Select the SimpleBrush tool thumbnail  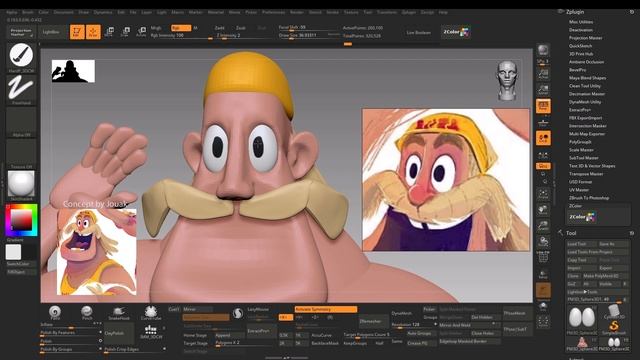613,327
